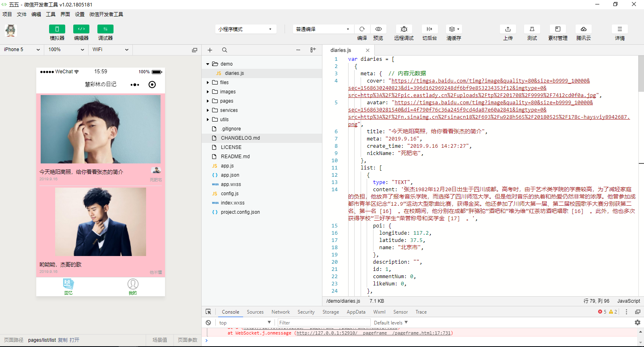Open 素材管理 material management icon
Screen dimensions: 644x347
tap(558, 29)
